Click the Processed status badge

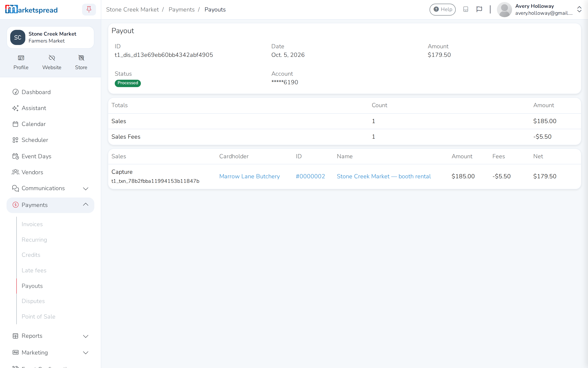(128, 83)
